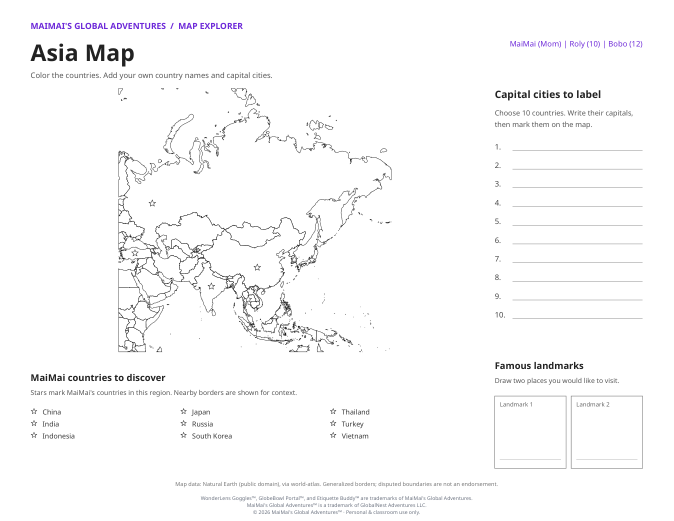The image size is (674, 521).
Task: Click the star icon beside Indonesia
Action: pos(34,435)
